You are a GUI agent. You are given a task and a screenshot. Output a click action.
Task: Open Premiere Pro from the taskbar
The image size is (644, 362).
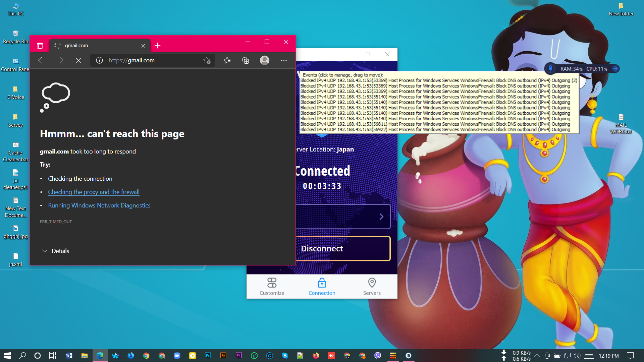(239, 356)
